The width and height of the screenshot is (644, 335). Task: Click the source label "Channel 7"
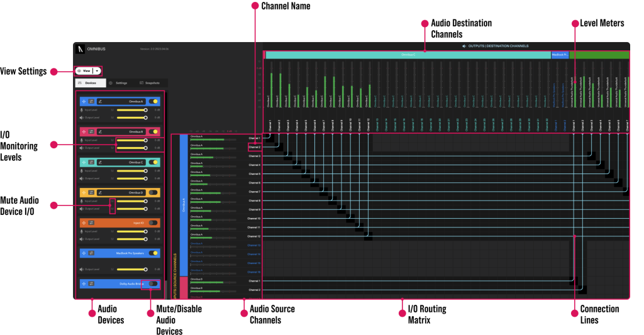click(255, 192)
